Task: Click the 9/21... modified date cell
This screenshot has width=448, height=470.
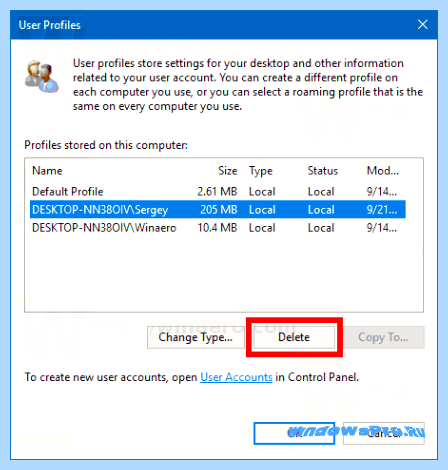Action: [x=382, y=210]
